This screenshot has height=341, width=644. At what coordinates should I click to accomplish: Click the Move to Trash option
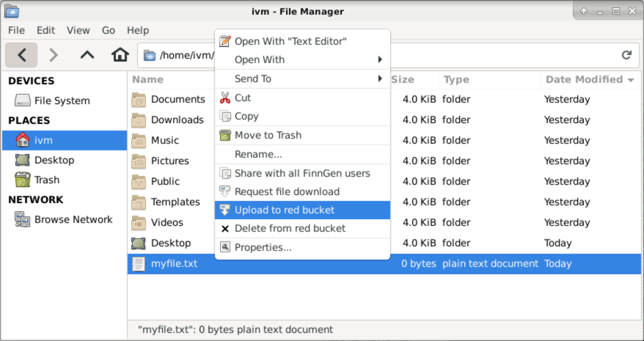coord(268,135)
